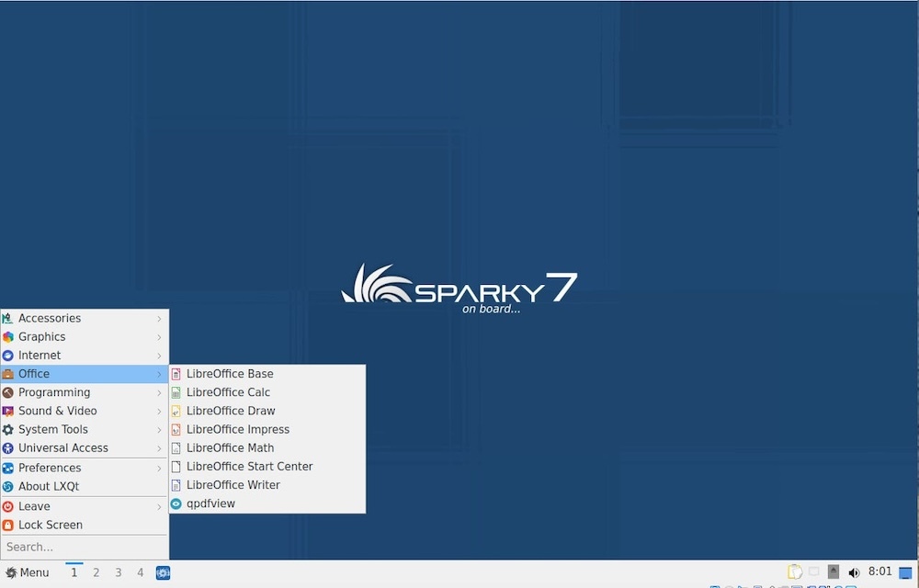919x588 pixels.
Task: Launch LibreOffice Calc icon
Action: [176, 393]
